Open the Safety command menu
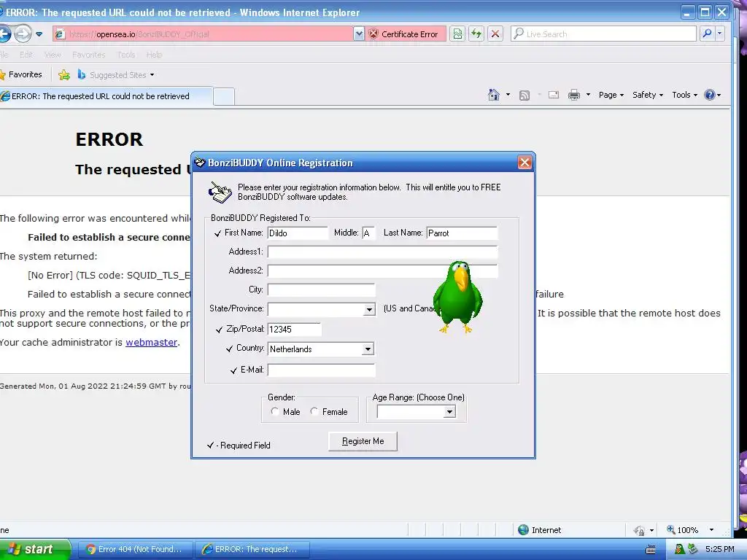This screenshot has width=747, height=560. [x=648, y=95]
